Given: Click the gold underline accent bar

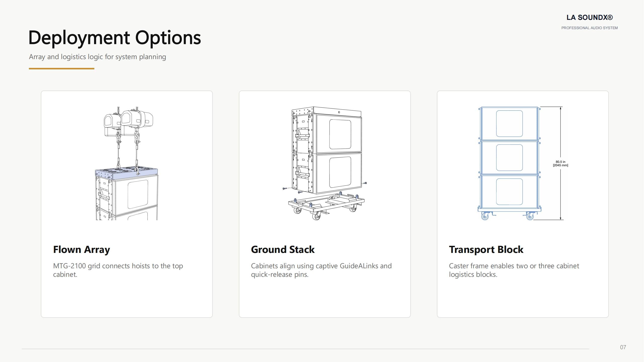Looking at the screenshot, I should (62, 68).
